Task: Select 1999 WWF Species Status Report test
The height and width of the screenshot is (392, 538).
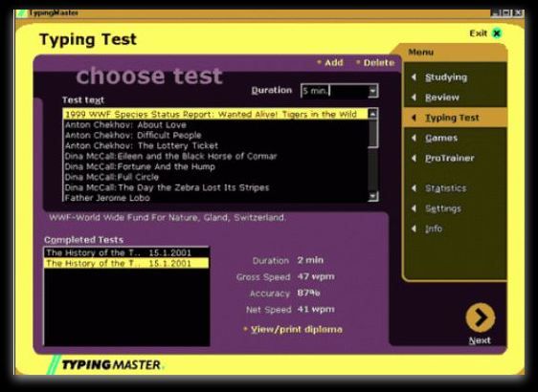Action: 215,114
